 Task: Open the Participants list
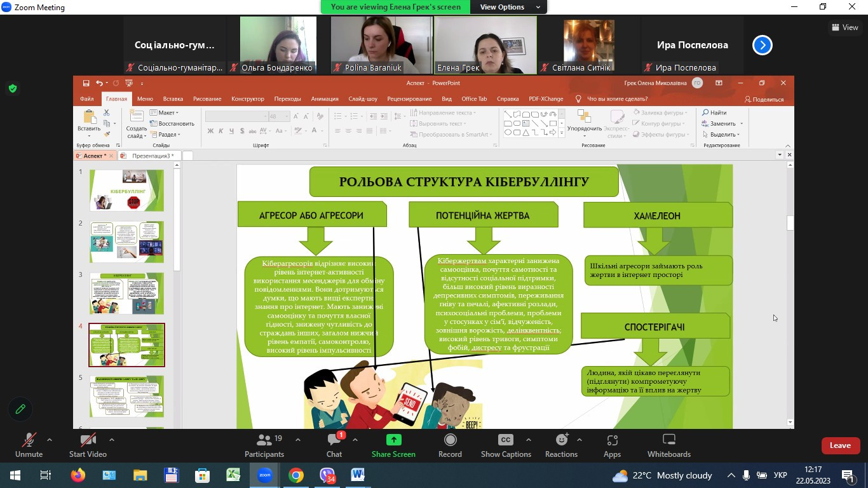(264, 445)
